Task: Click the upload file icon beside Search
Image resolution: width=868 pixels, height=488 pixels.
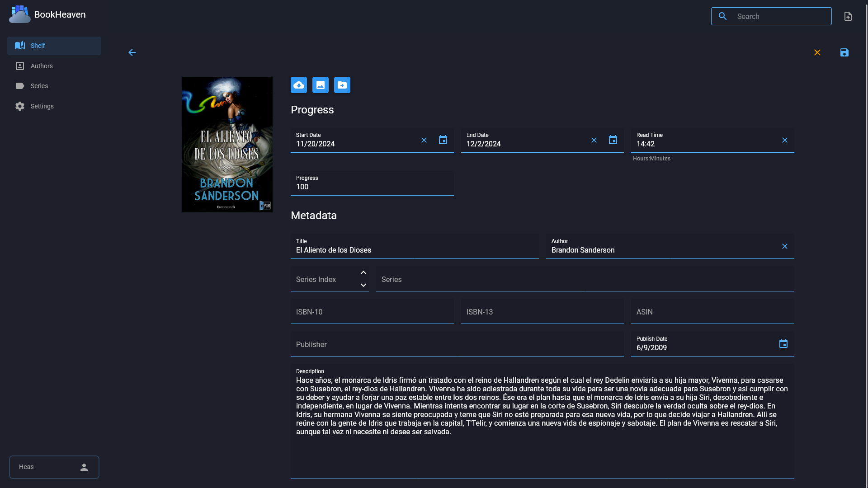Action: tap(848, 16)
